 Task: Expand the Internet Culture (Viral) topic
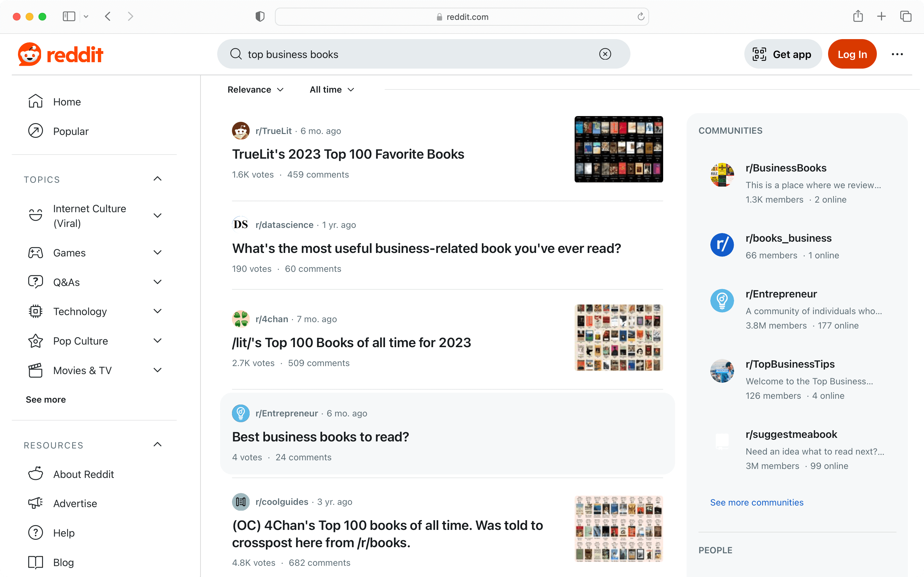click(x=158, y=215)
